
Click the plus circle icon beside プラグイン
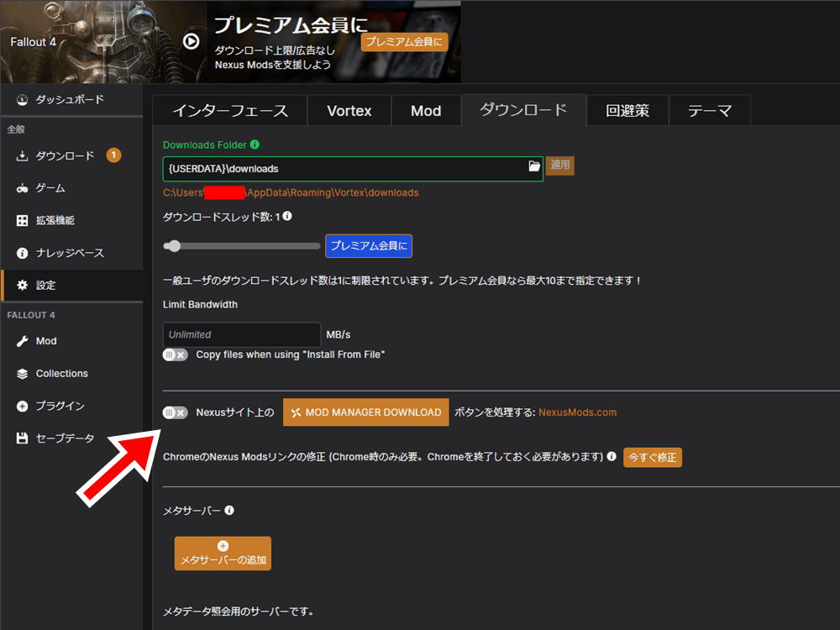click(x=22, y=406)
